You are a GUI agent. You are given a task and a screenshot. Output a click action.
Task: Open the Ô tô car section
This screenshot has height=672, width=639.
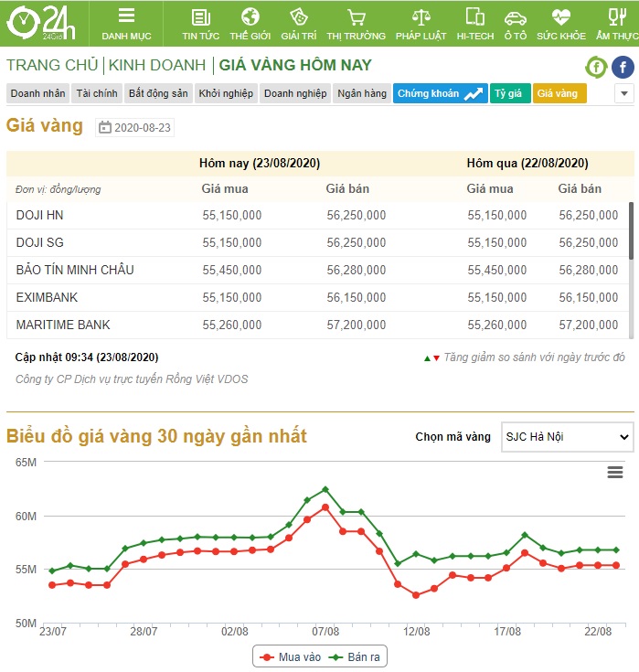(x=516, y=24)
